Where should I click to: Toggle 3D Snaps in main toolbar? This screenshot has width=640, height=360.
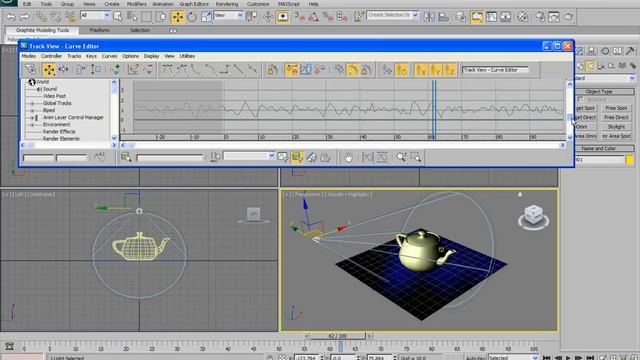[299, 17]
